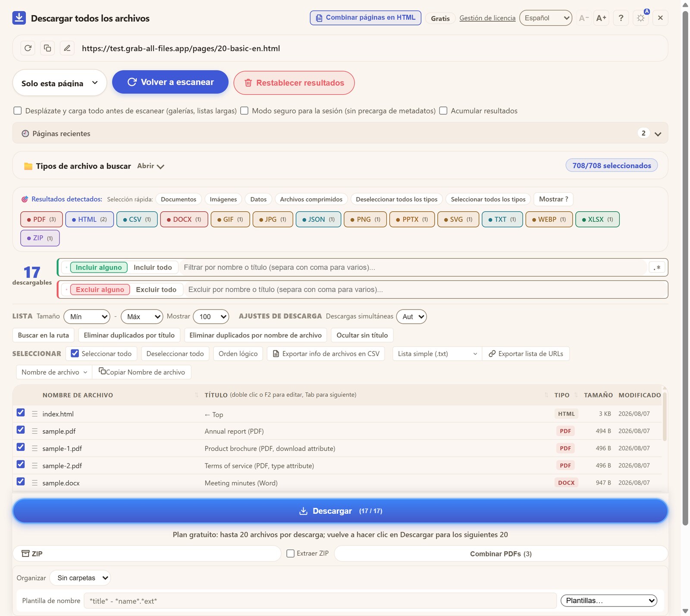Choose Imágenes quick selection

point(223,199)
